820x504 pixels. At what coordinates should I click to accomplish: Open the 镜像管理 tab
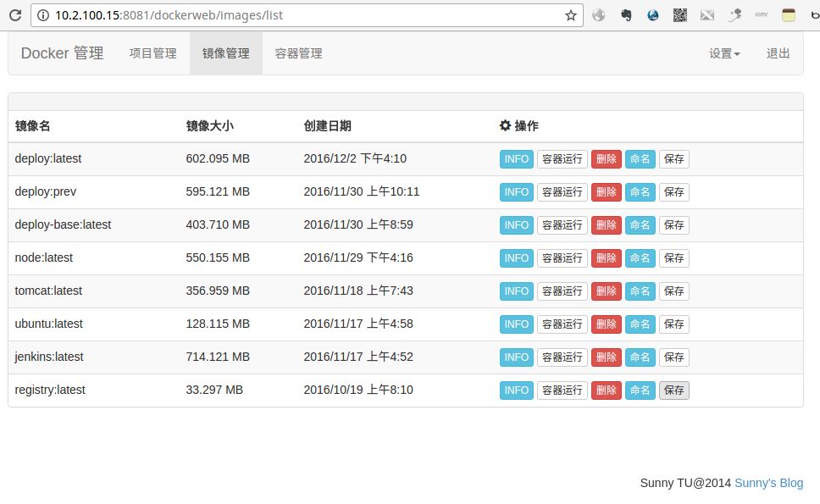226,53
